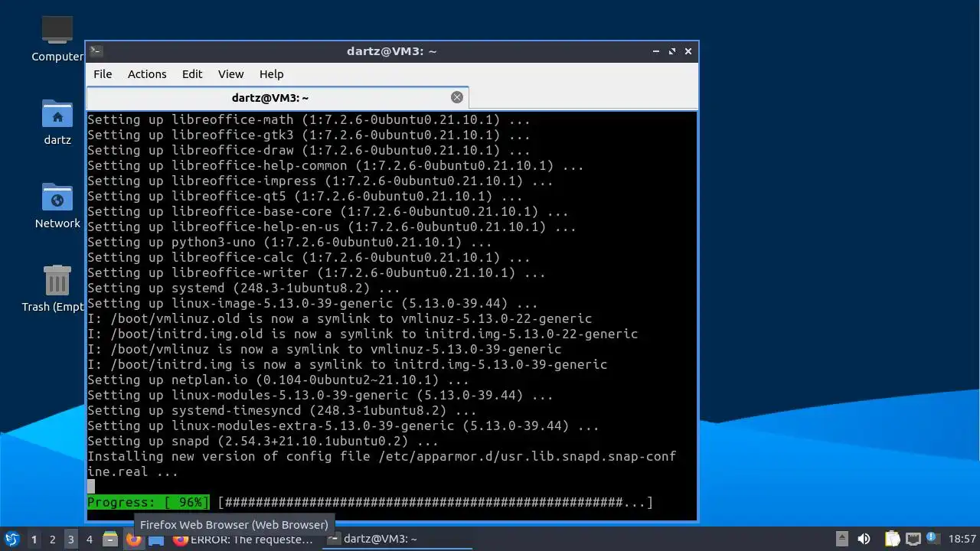Open the Network desktop icon
Image resolution: width=980 pixels, height=551 pixels.
57,207
